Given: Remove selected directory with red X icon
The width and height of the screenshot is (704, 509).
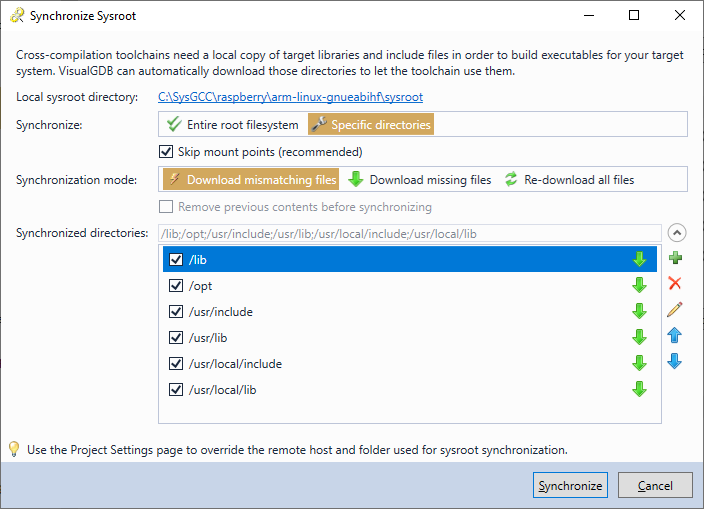Looking at the screenshot, I should pyautogui.click(x=675, y=283).
